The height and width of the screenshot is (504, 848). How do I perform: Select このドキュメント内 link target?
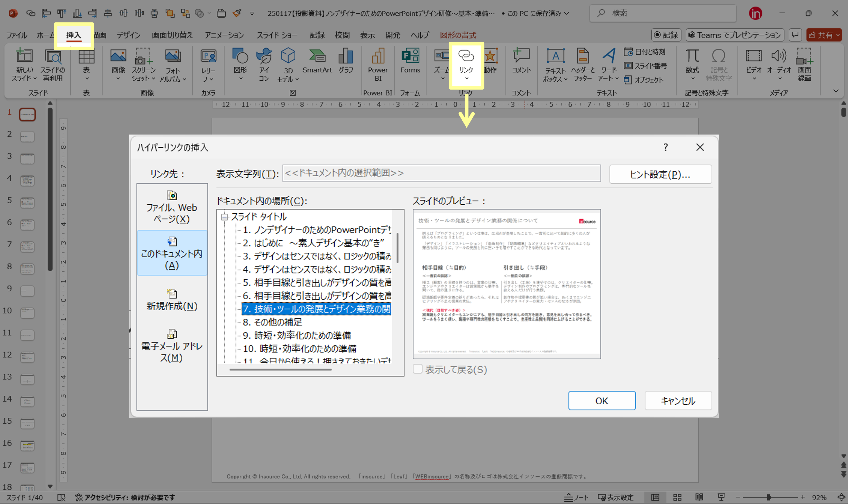click(x=172, y=253)
